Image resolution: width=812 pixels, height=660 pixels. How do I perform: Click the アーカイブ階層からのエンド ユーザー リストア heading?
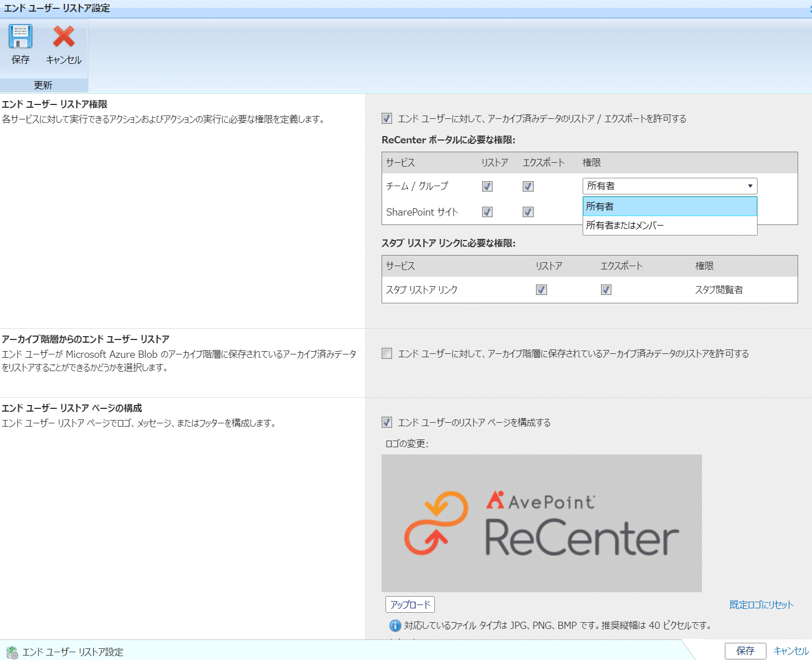click(x=86, y=339)
